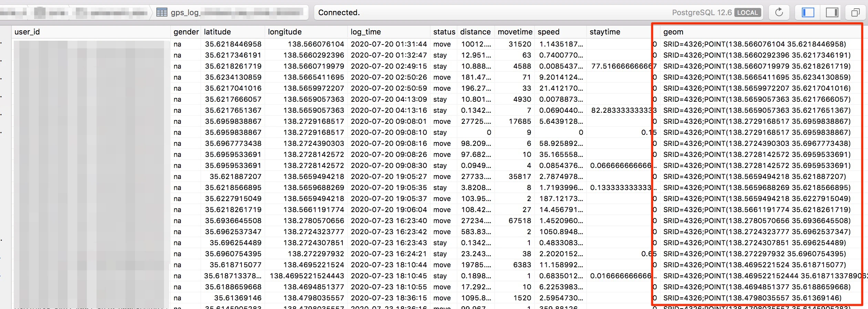Select distance cell 181.47...

point(476,77)
